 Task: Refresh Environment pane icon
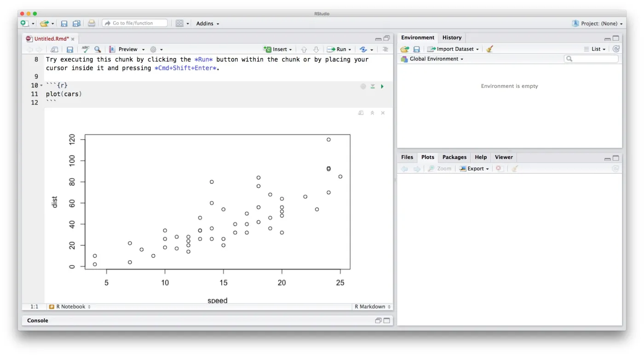click(x=616, y=49)
